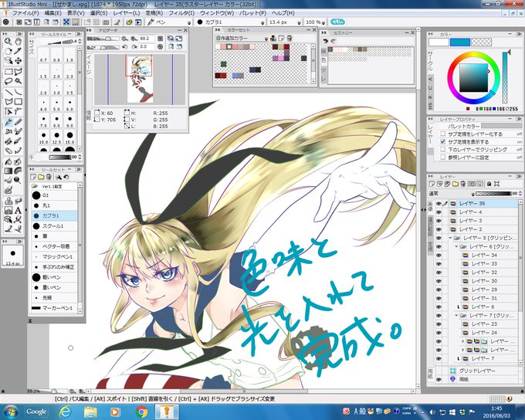Screen dimensions: 525x420
Task: Hide レイヤー 4 with eye icon
Action: [439, 212]
